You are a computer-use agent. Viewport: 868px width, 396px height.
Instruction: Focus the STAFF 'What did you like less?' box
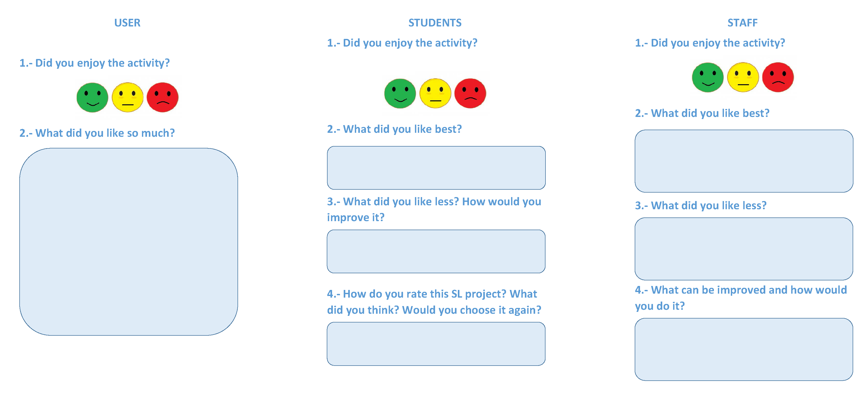pos(744,249)
